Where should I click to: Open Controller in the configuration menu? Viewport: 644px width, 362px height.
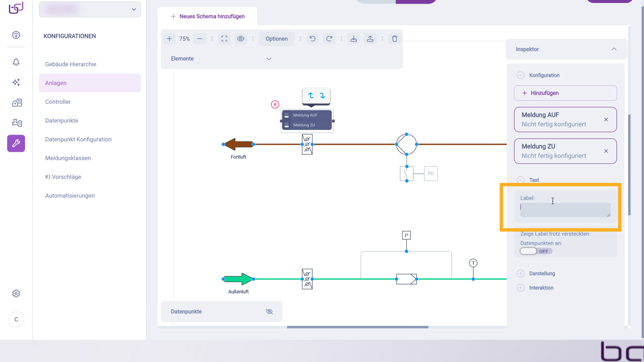(58, 102)
